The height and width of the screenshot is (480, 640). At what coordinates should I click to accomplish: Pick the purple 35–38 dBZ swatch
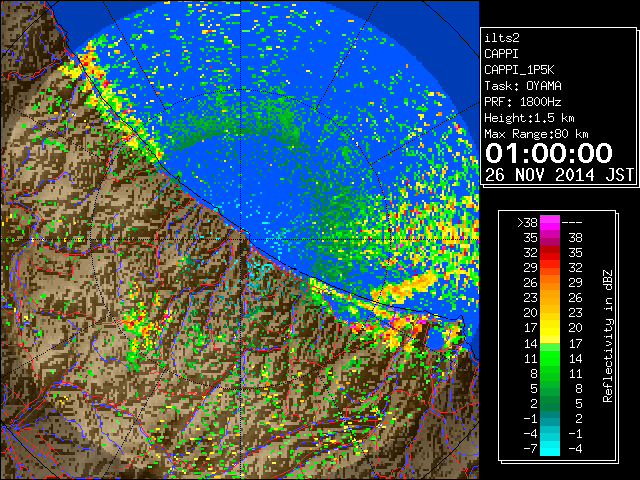(x=550, y=238)
